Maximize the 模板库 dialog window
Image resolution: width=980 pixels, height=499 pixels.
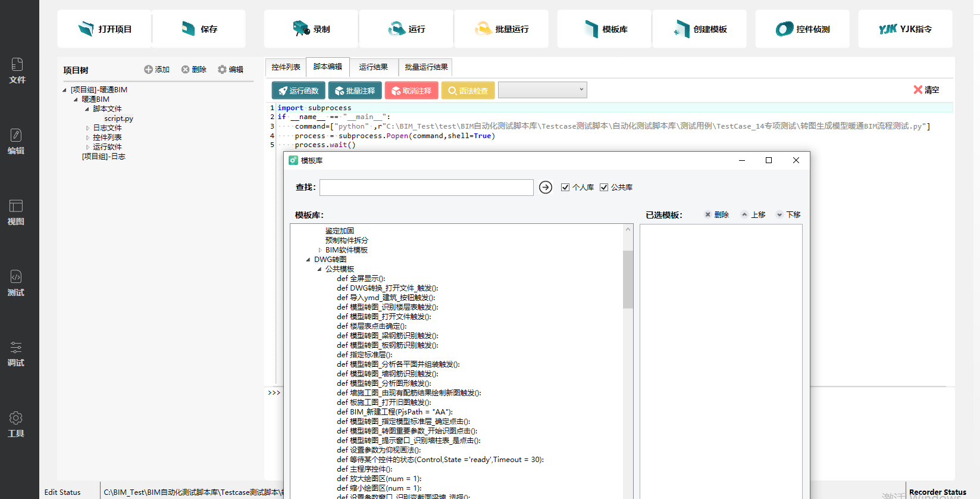click(769, 160)
